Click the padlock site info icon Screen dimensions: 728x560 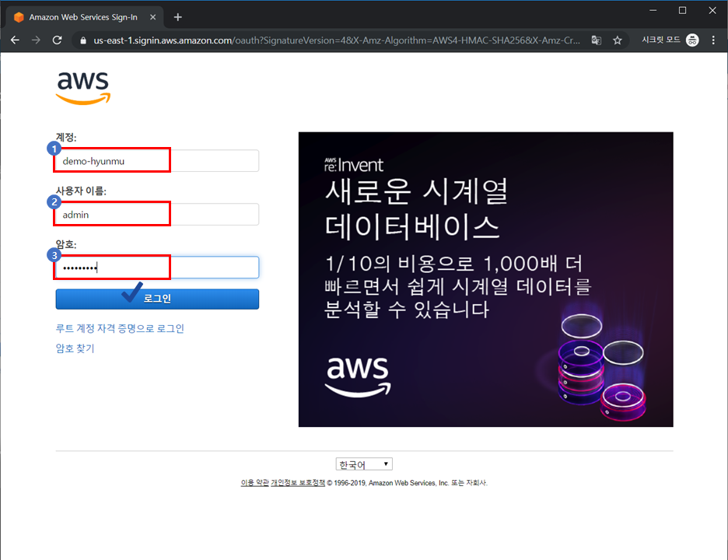[83, 41]
